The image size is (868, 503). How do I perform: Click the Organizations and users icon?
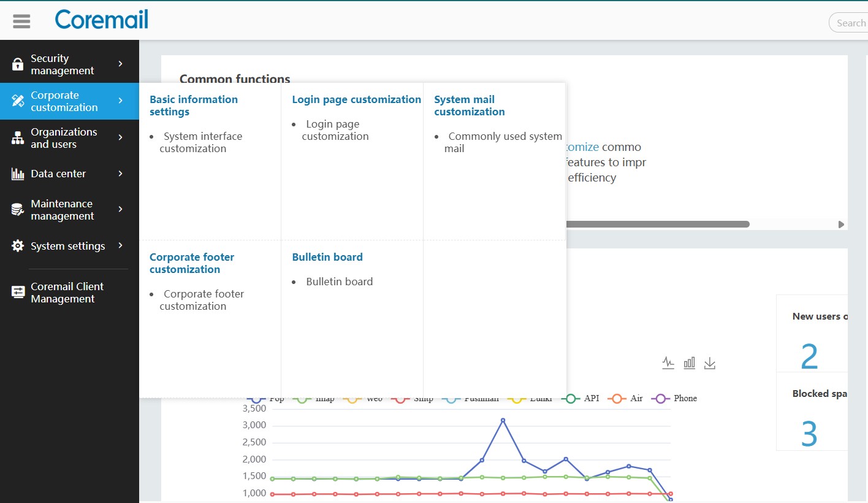pyautogui.click(x=18, y=138)
